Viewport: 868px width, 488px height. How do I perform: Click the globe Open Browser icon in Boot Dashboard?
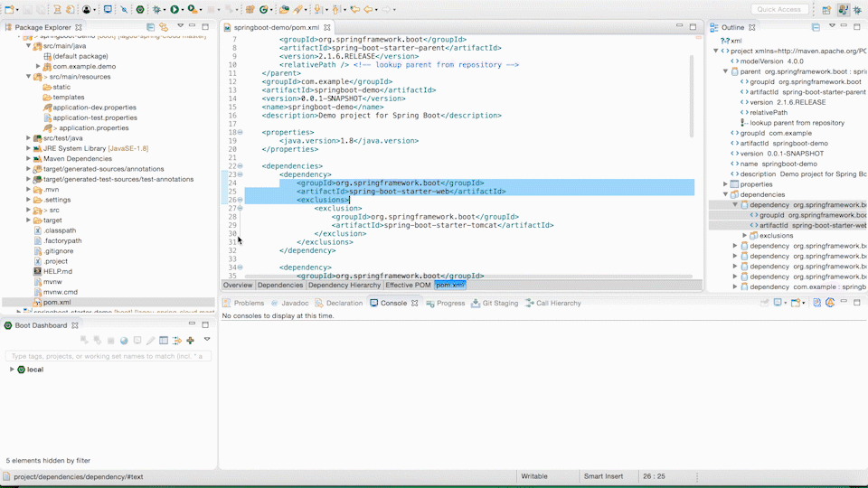coord(124,341)
